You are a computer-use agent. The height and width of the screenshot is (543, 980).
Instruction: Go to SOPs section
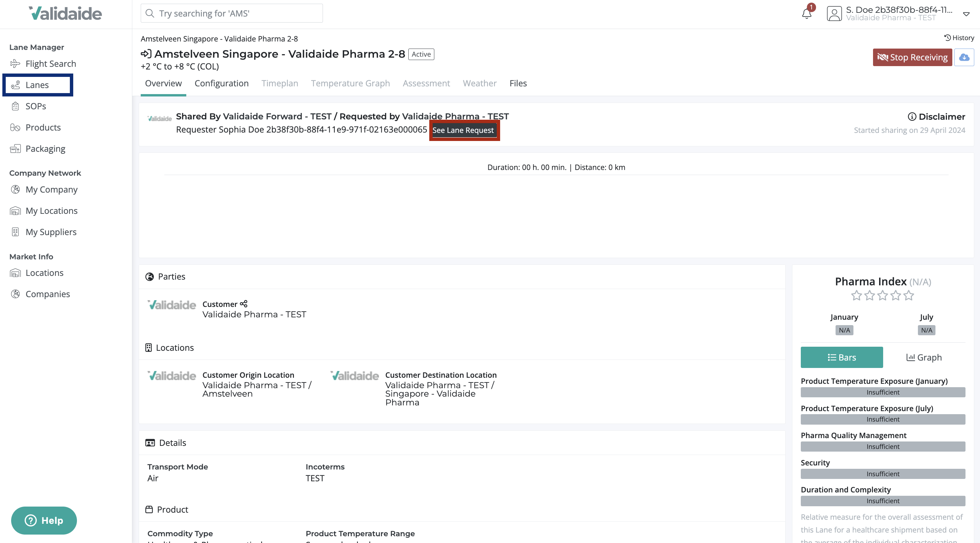click(x=36, y=106)
